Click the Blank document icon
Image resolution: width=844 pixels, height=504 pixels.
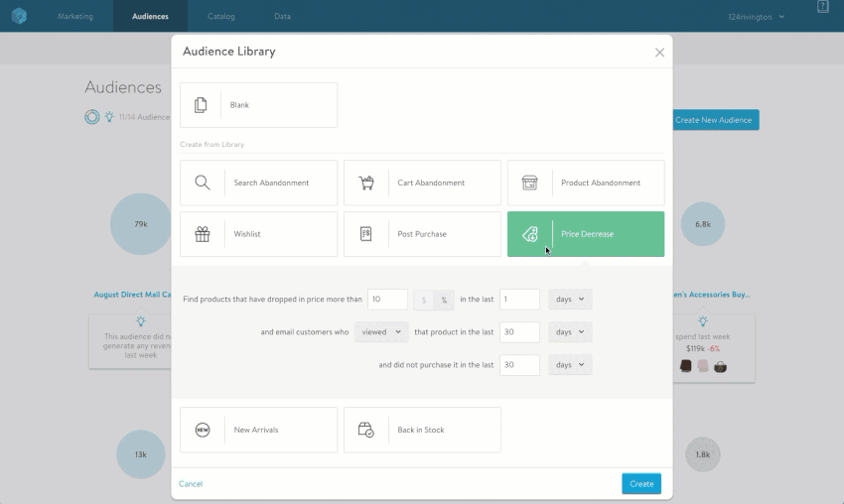click(201, 105)
